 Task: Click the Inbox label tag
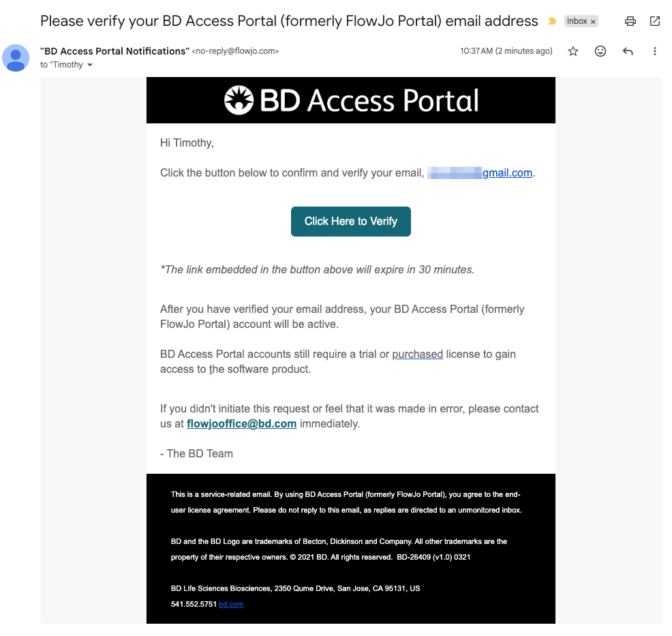click(x=577, y=21)
